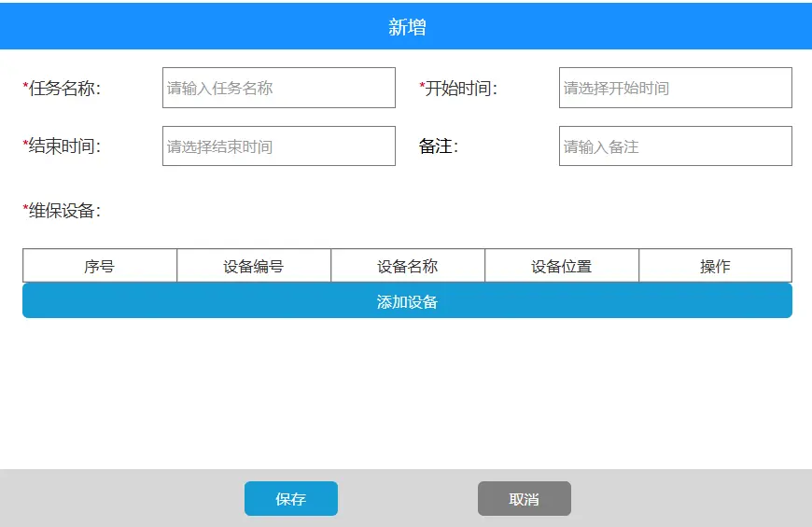This screenshot has height=527, width=812.
Task: Click the red asterisk beside 维保设备
Action: (25, 209)
